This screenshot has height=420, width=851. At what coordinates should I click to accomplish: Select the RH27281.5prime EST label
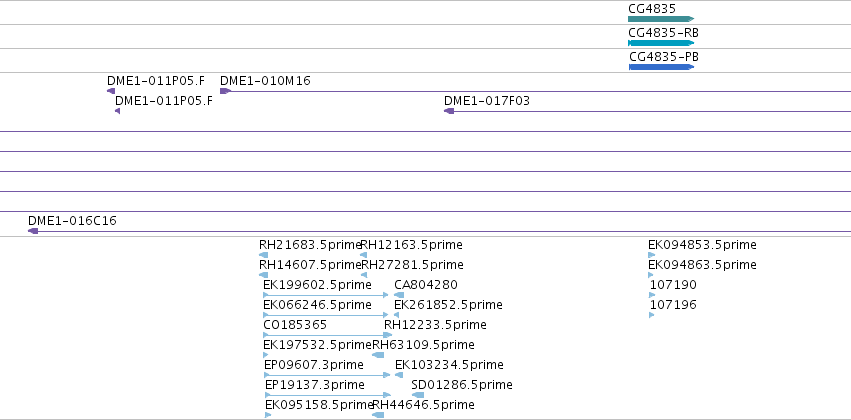coord(412,265)
